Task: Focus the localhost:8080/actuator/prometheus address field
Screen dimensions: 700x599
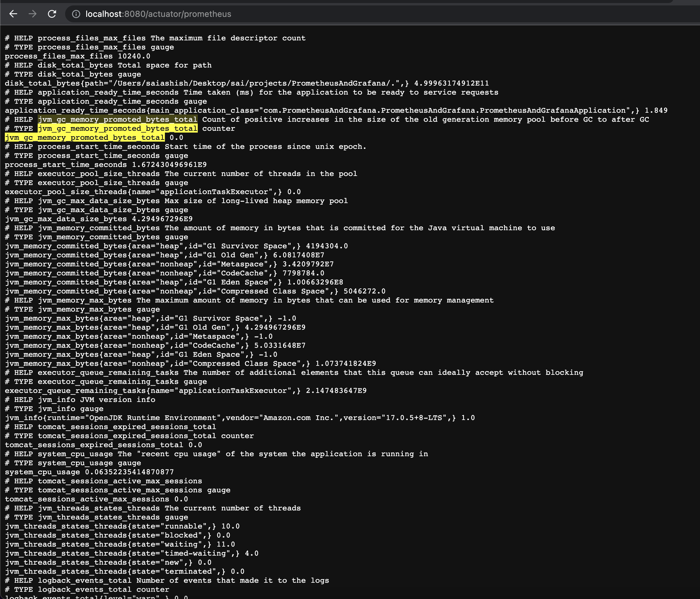Action: (158, 14)
